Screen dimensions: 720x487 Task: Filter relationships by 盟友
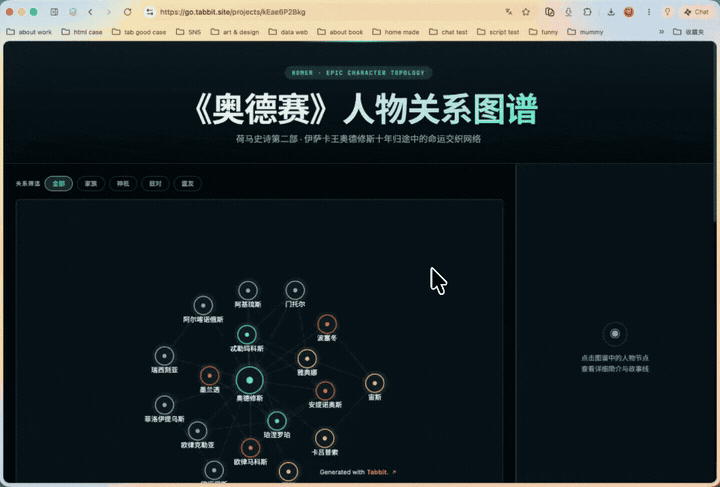[x=187, y=184]
